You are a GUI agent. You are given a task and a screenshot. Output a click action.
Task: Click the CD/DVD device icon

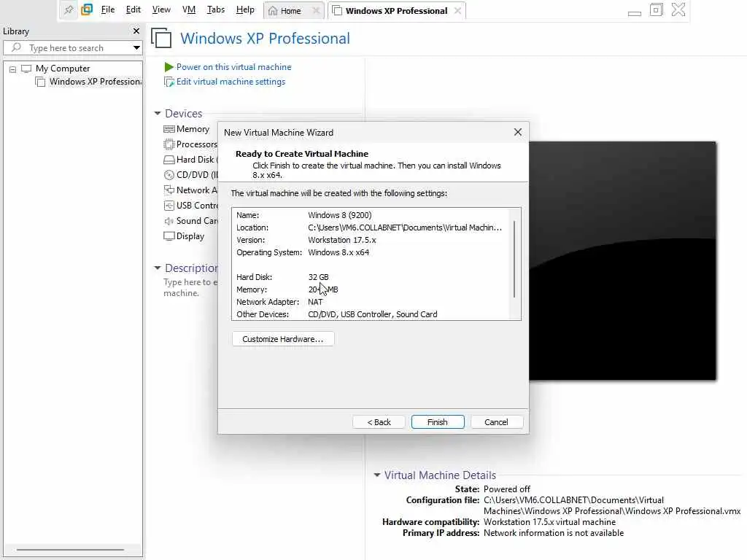[169, 175]
